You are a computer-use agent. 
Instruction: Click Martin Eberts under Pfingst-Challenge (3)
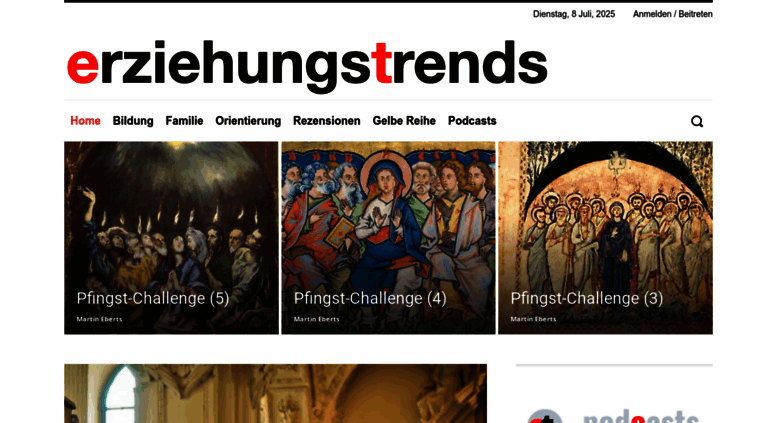533,319
